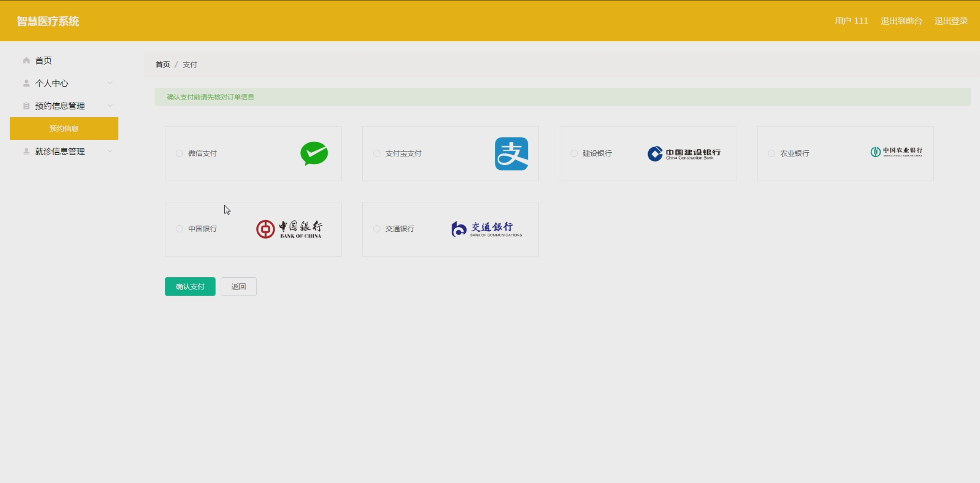Open the 预约信息 sidebar item
Image resolution: width=980 pixels, height=483 pixels.
[64, 128]
